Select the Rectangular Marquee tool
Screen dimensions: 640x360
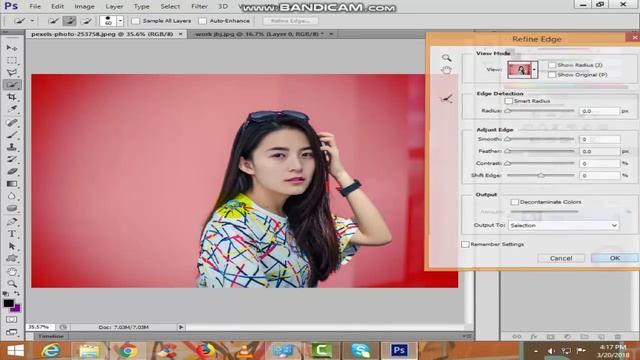[x=12, y=60]
